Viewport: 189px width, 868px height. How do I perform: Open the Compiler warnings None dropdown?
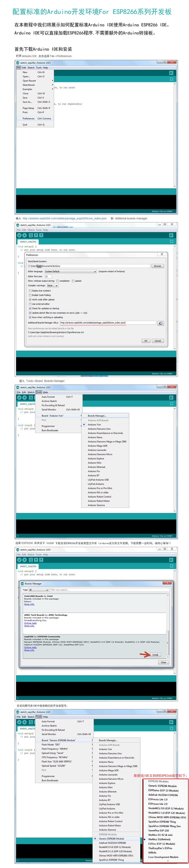(52, 286)
